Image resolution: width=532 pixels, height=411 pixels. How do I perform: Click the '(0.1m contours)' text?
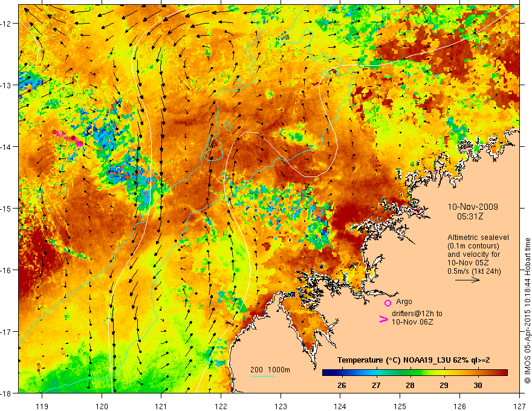click(473, 246)
